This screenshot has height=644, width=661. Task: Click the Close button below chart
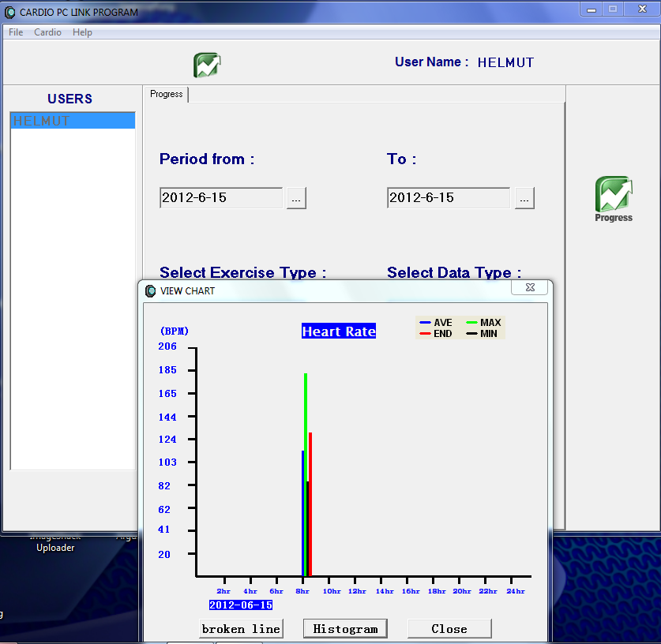click(449, 629)
